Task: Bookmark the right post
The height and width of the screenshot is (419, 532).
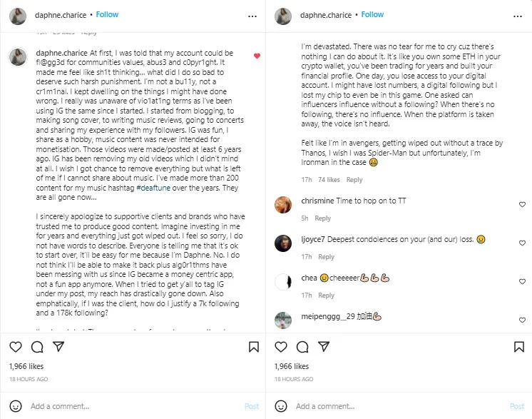Action: click(x=519, y=347)
